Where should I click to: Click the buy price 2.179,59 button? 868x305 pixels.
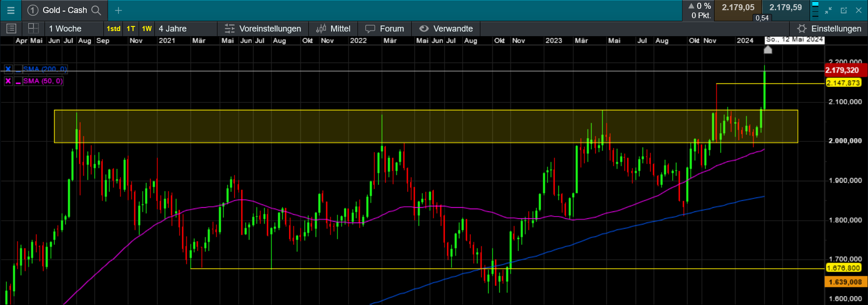pyautogui.click(x=785, y=7)
